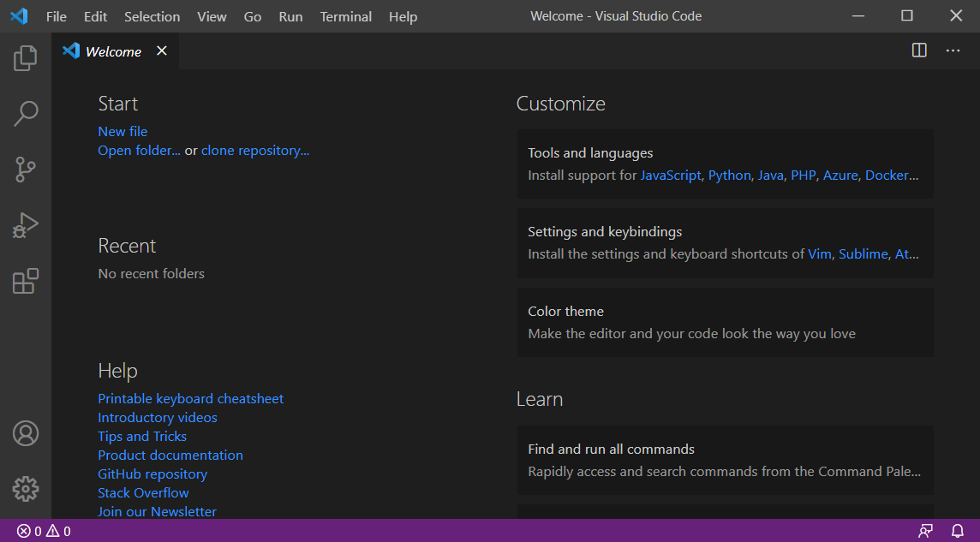
Task: Open the File menu
Action: [x=57, y=17]
